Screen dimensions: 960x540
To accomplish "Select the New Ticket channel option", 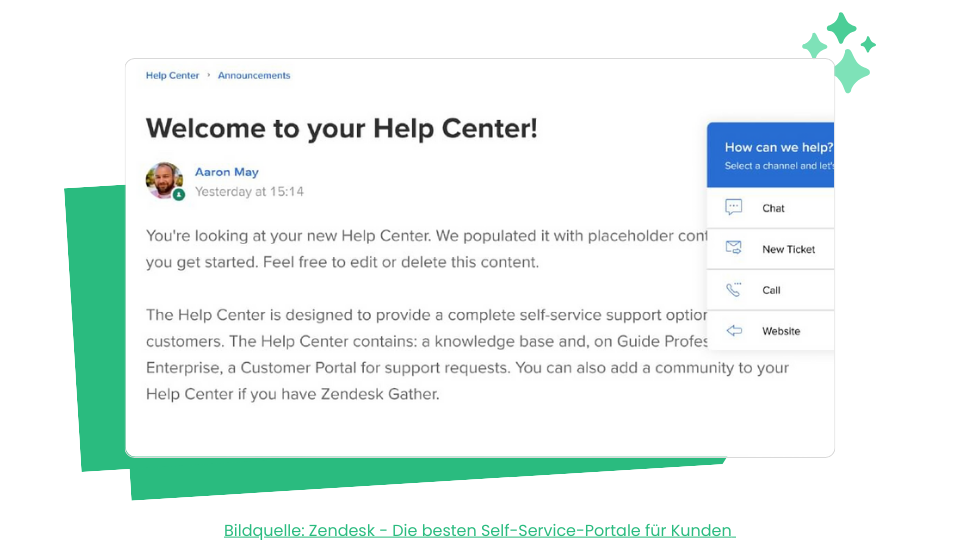I will 770,249.
